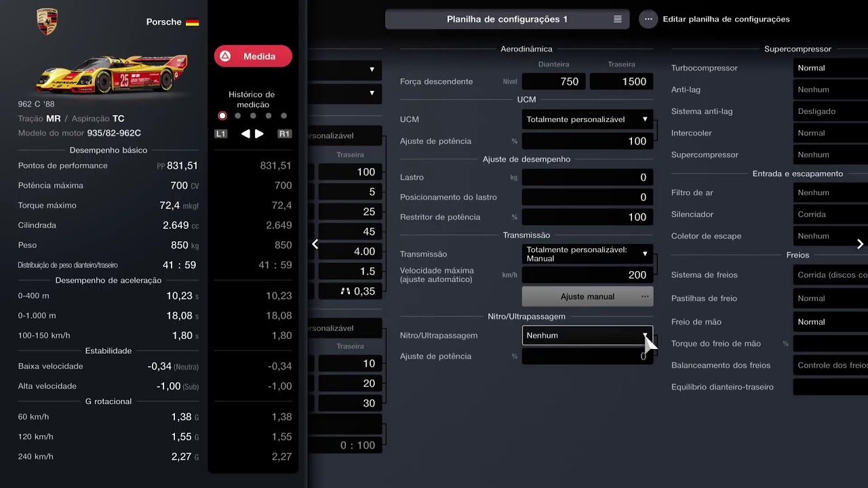Open the Transmissão dropdown
868x488 pixels.
click(587, 254)
